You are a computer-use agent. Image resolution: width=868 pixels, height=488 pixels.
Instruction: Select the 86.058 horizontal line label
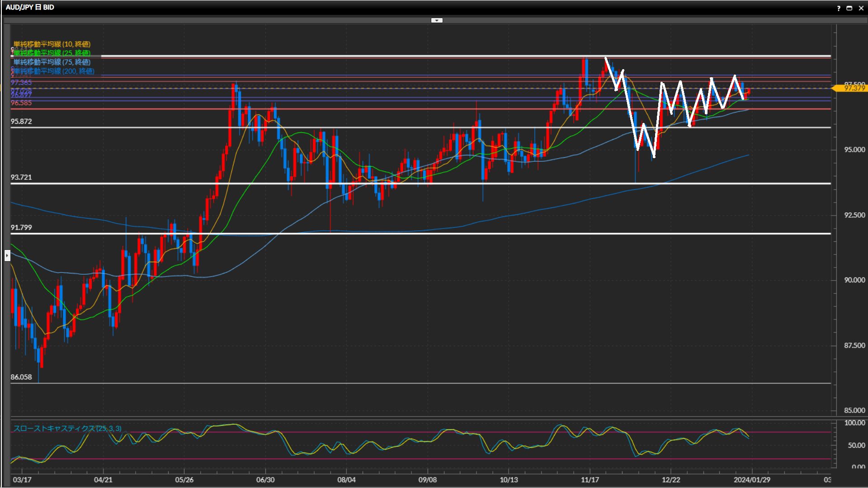pos(21,377)
